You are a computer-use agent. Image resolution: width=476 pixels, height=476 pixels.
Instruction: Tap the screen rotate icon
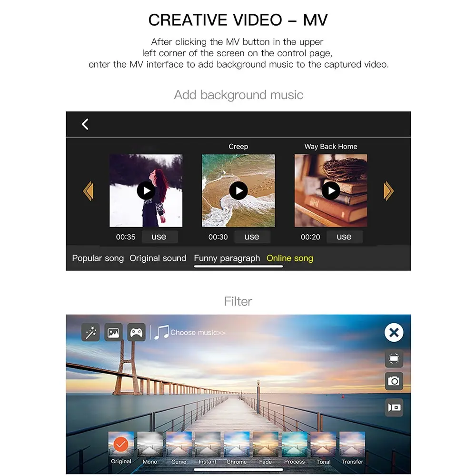394,359
